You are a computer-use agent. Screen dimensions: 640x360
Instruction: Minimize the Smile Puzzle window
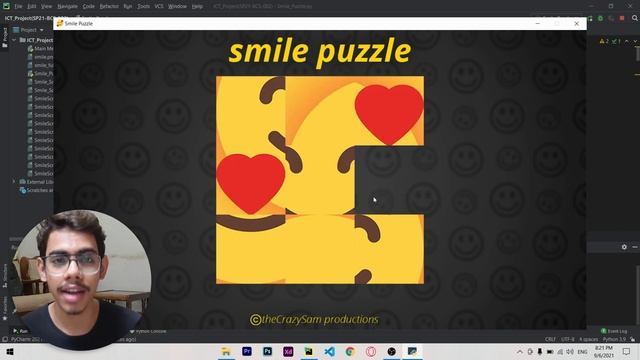[x=538, y=24]
